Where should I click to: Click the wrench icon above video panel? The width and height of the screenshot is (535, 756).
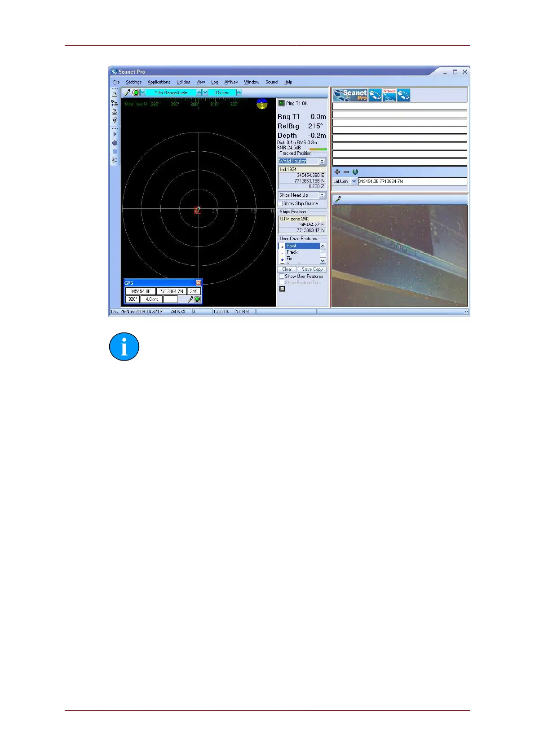click(338, 199)
